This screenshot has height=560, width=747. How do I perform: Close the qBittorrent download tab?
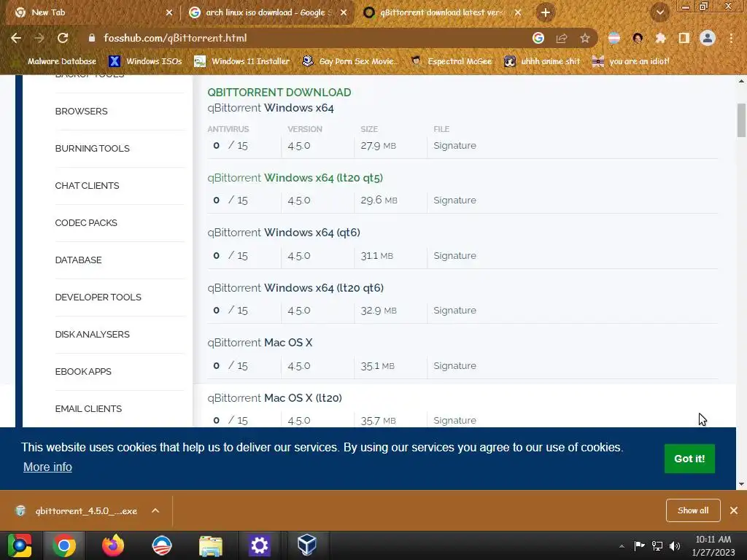point(518,12)
